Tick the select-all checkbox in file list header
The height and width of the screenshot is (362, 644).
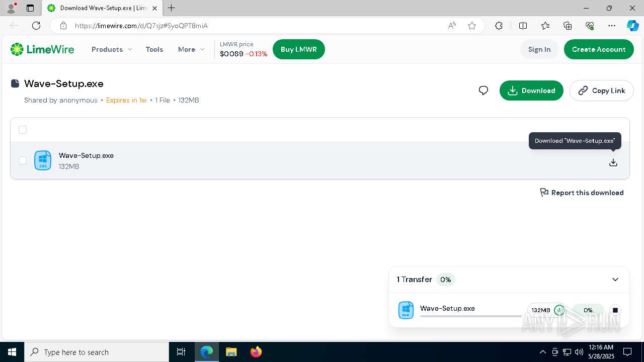click(x=23, y=130)
